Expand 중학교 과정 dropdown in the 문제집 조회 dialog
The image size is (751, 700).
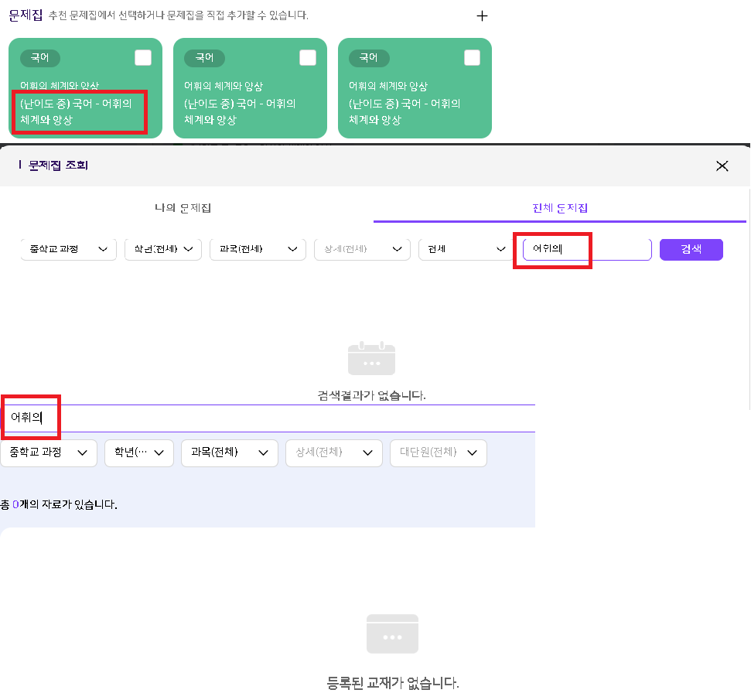click(x=67, y=249)
